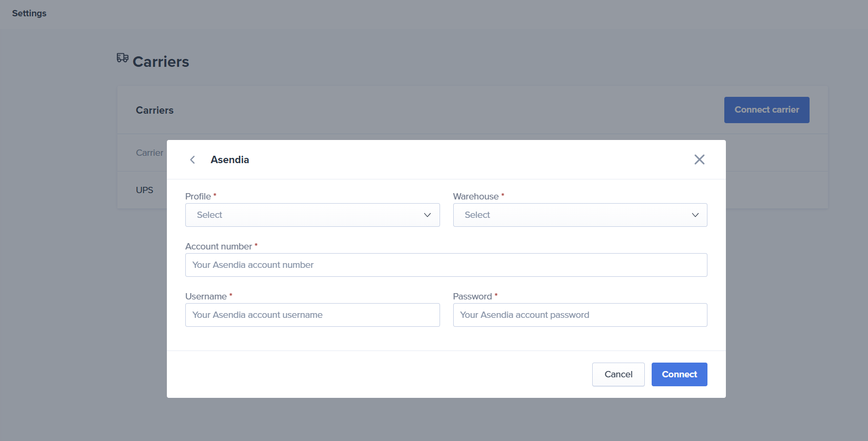Click the Profile field label
The height and width of the screenshot is (441, 868).
click(x=198, y=196)
